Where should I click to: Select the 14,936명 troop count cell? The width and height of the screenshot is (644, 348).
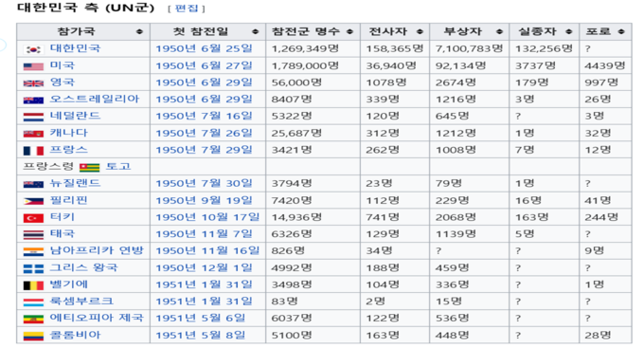(x=313, y=217)
